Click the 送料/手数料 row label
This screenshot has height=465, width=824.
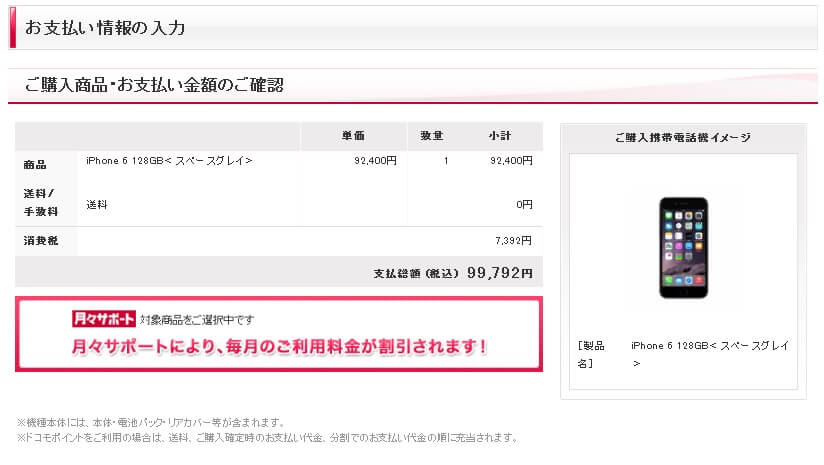point(40,202)
